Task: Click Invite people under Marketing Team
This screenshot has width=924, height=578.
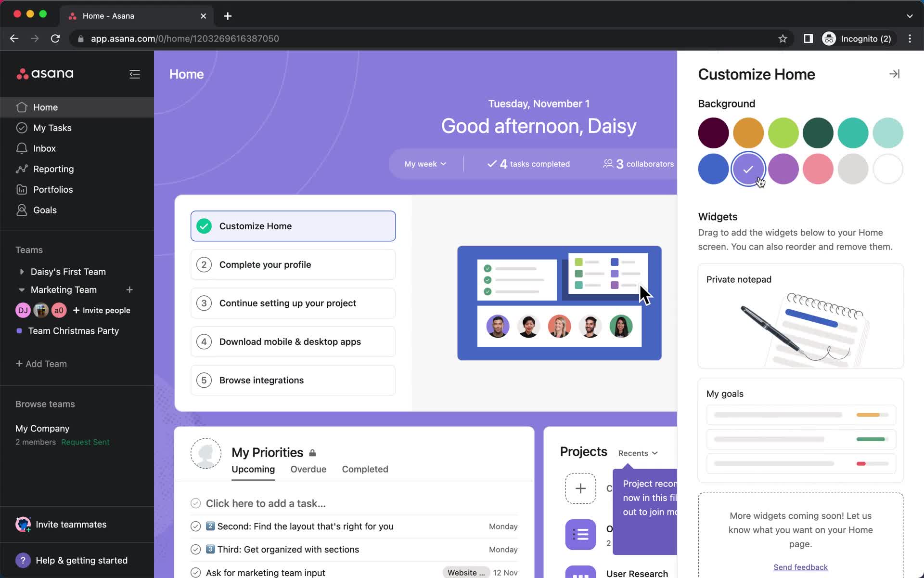Action: coord(102,311)
